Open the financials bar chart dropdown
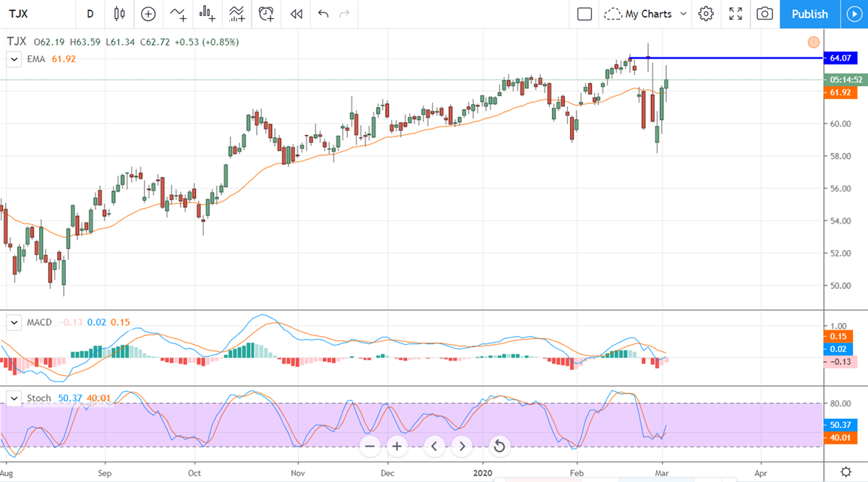Image resolution: width=868 pixels, height=482 pixels. point(208,14)
